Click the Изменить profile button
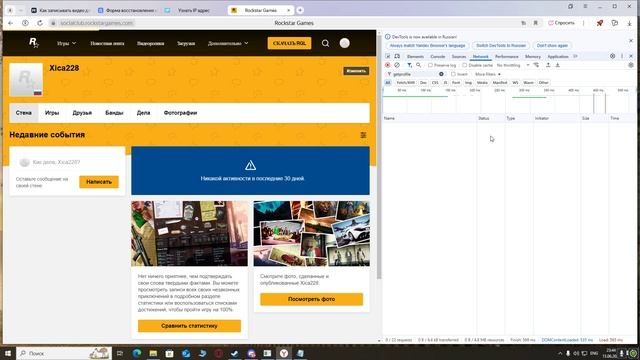Viewport: 640px width, 360px height. point(356,71)
